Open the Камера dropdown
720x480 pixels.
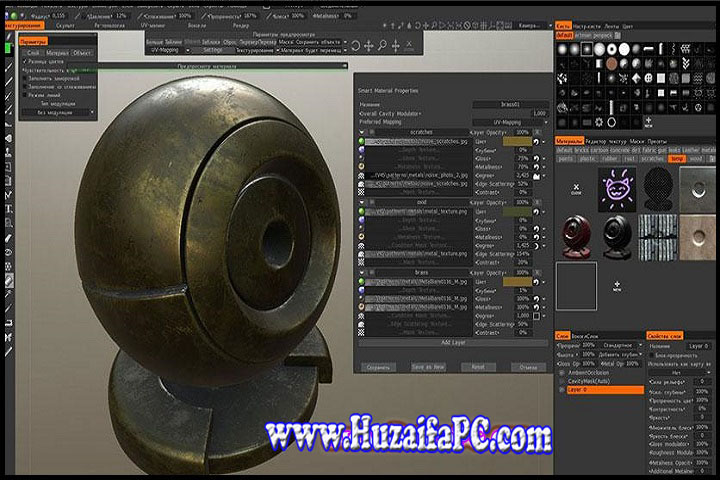click(534, 25)
